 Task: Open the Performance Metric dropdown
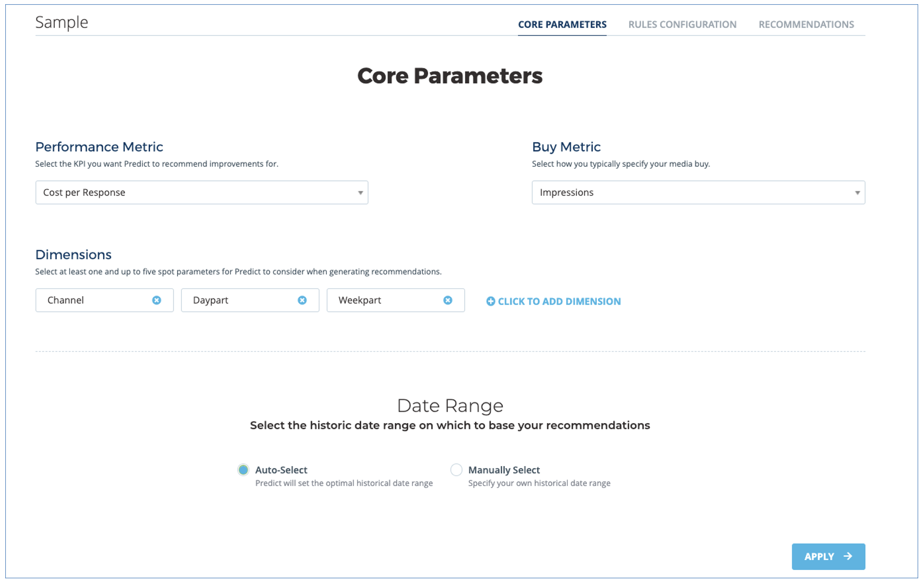(202, 192)
